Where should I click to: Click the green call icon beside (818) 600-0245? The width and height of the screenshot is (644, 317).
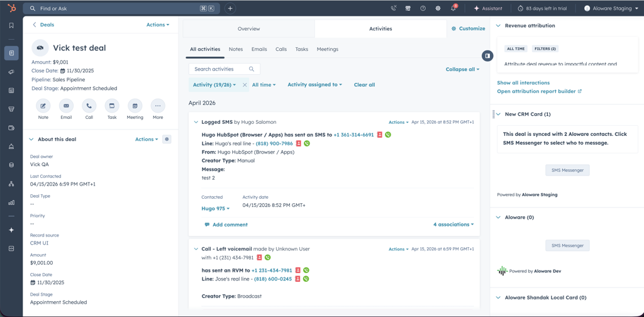[306, 279]
